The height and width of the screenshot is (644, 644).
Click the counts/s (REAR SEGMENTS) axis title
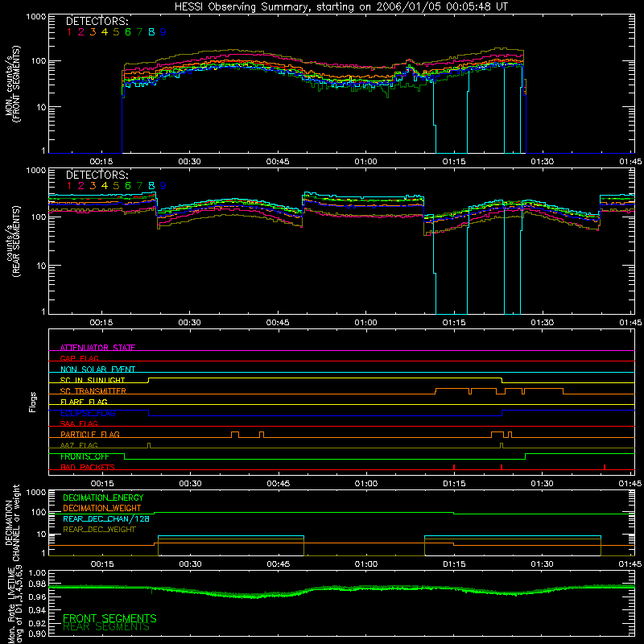click(x=13, y=242)
